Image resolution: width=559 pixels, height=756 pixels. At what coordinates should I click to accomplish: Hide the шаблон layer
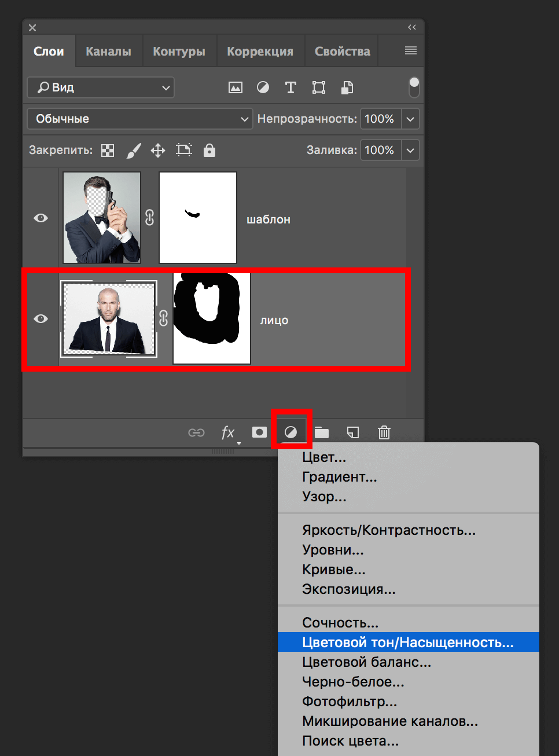tap(41, 218)
